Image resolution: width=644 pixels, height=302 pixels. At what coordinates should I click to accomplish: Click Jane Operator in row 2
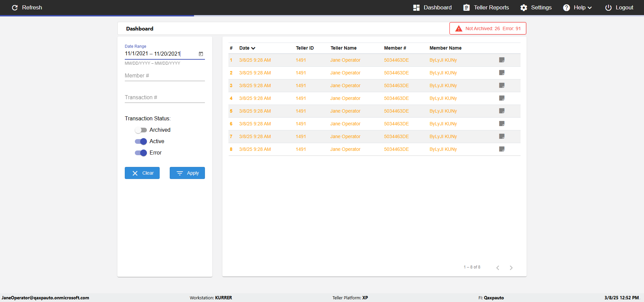click(345, 73)
